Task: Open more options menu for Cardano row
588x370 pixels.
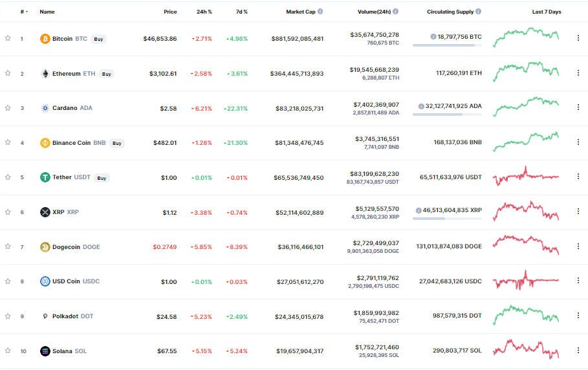Action: click(x=578, y=107)
